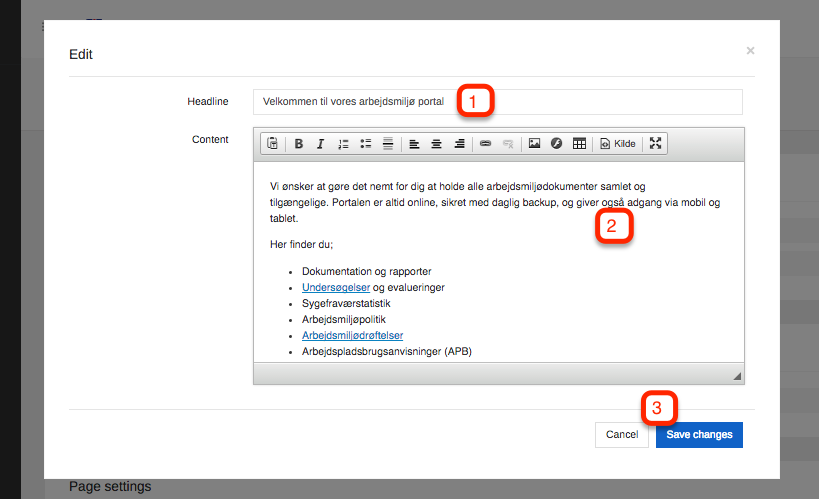Insert a numbered list
Screen dimensions: 819x499
(343, 143)
